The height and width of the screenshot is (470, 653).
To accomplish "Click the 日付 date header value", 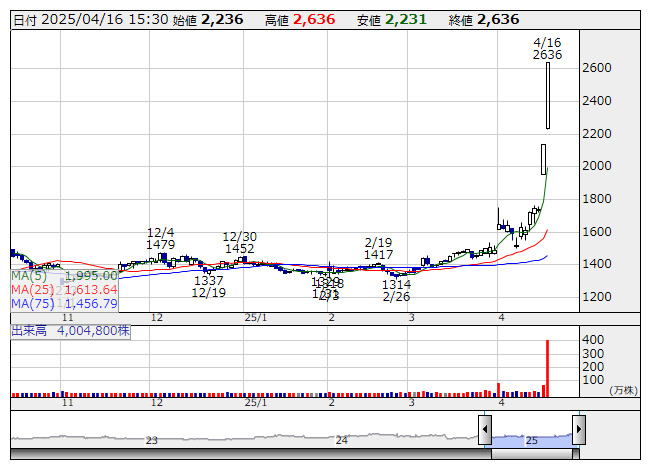I will point(102,20).
